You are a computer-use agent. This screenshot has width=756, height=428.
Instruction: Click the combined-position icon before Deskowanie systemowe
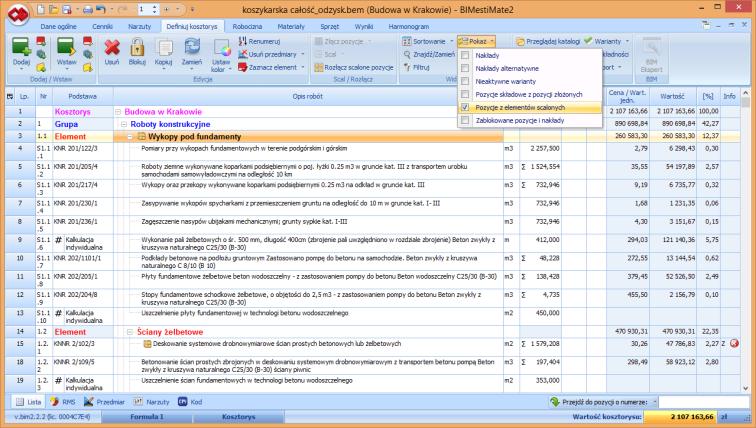pos(148,344)
